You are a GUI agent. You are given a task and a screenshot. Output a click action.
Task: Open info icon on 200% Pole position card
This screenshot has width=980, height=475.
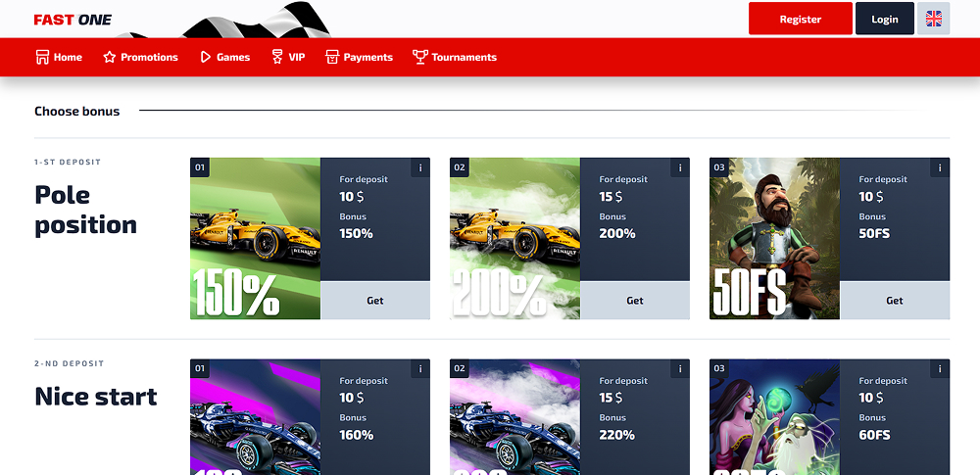680,167
